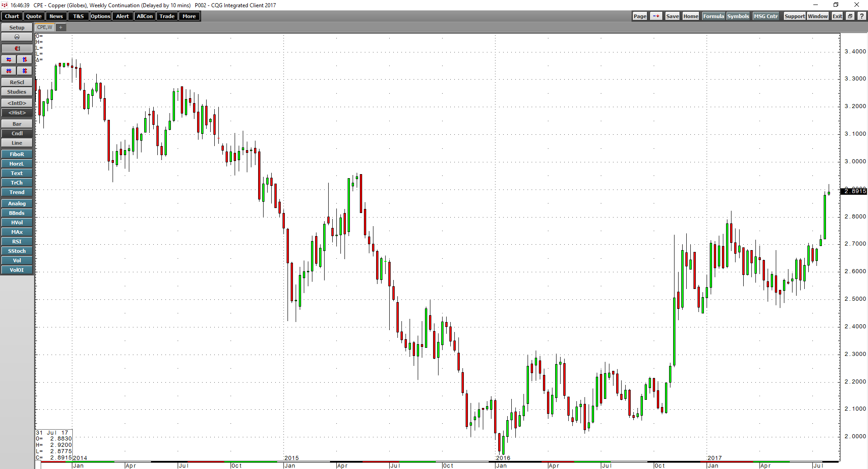Open historical intervals via Hist
This screenshot has width=868, height=469.
(17, 113)
